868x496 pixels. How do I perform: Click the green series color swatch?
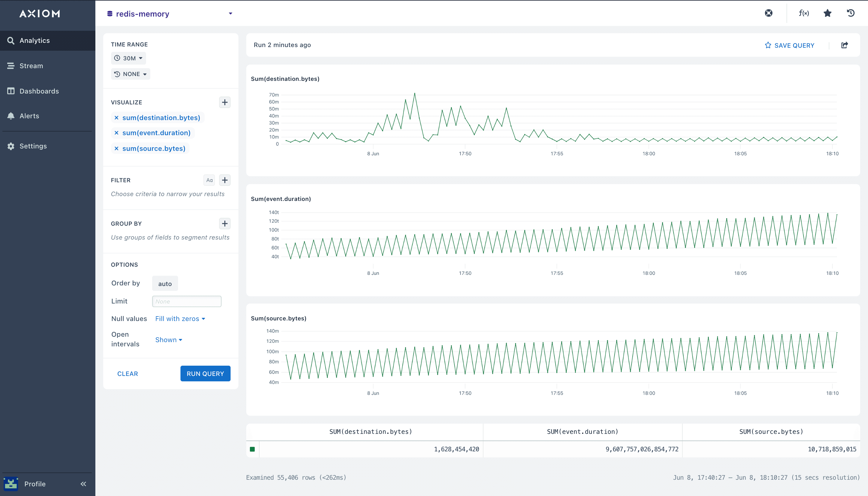pos(252,449)
